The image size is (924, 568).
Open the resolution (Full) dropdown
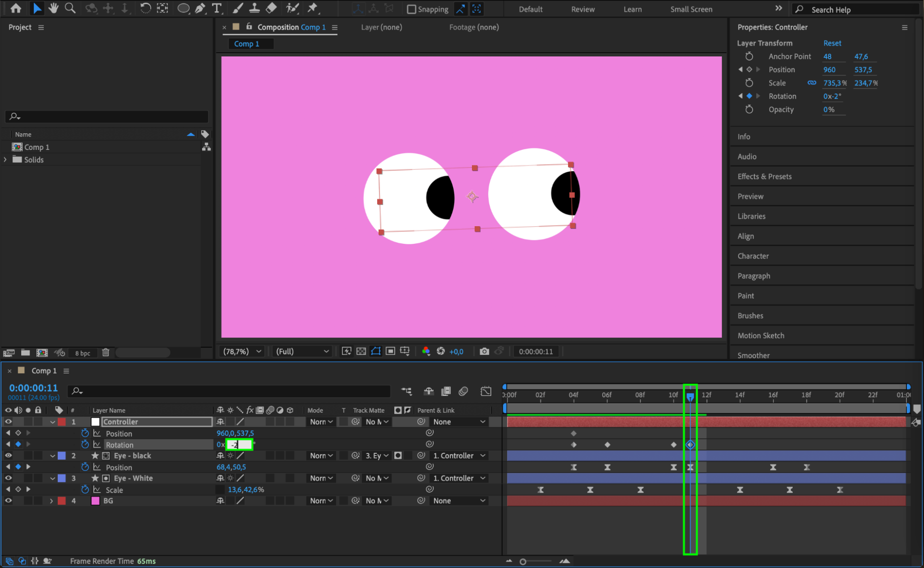click(302, 352)
